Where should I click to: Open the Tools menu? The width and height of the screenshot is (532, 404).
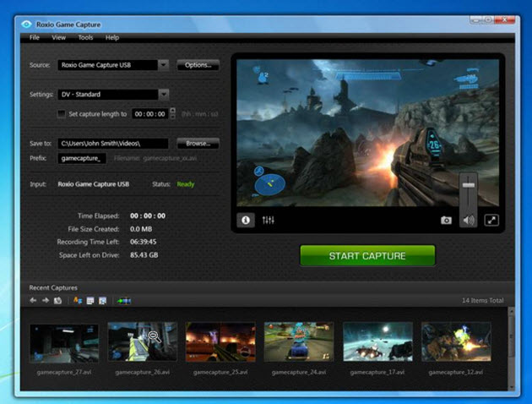coord(85,37)
